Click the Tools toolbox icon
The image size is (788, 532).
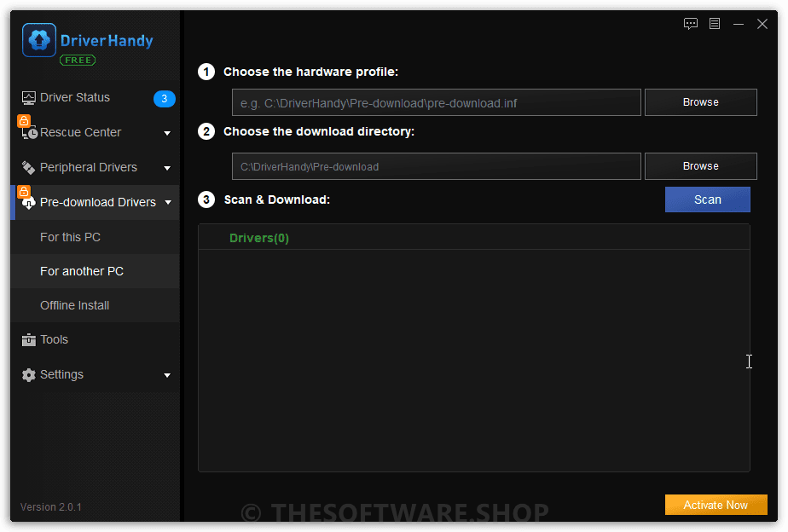click(29, 340)
